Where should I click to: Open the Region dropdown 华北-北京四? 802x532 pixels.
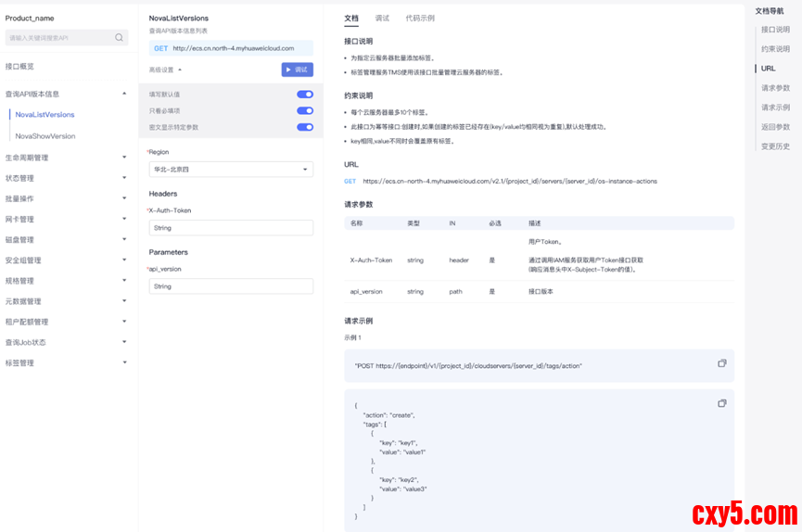[231, 170]
